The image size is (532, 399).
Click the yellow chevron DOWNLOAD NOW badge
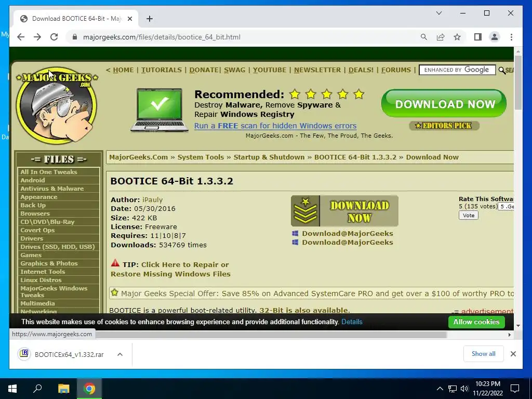tap(344, 211)
